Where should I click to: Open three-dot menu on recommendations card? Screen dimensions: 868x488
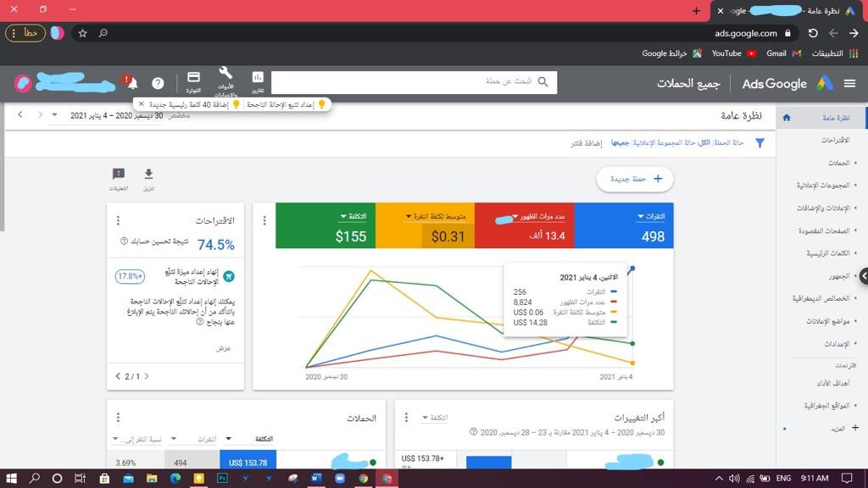click(118, 220)
